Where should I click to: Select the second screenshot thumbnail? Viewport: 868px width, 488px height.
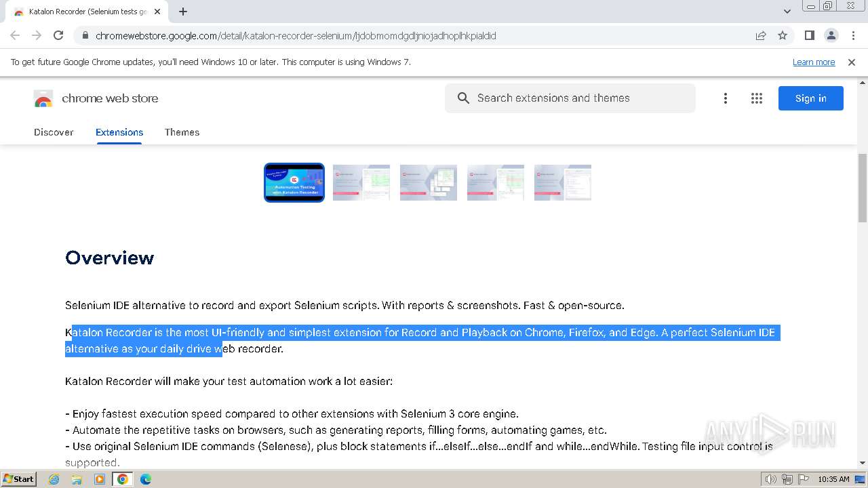point(361,182)
